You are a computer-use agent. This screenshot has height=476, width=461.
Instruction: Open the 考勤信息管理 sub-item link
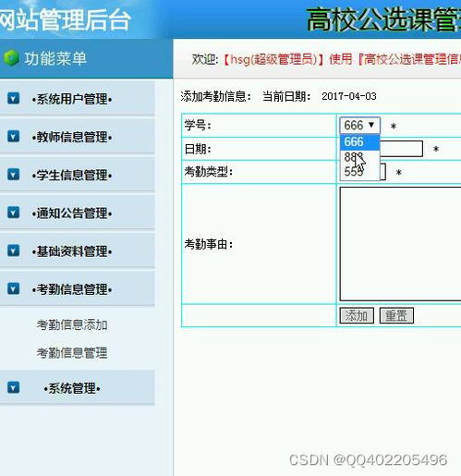pos(72,353)
